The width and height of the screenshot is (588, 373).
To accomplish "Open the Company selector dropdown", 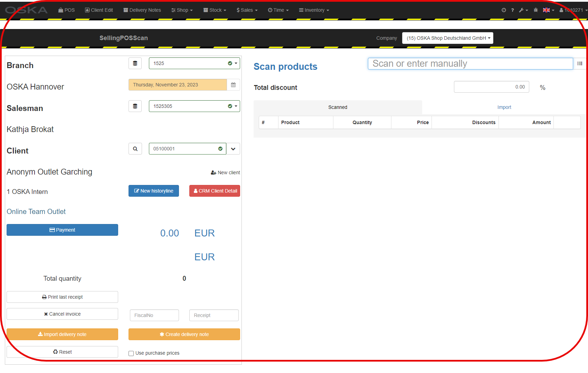I will pyautogui.click(x=448, y=38).
